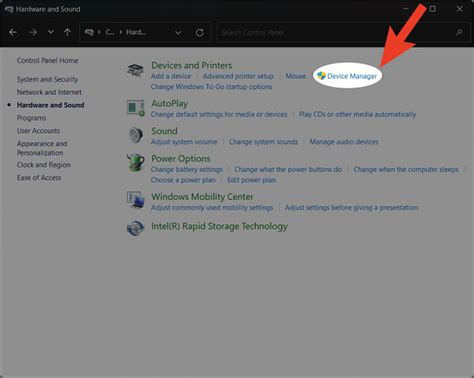
Task: Open the Intel Rapid Storage Technology icon
Action: click(135, 228)
